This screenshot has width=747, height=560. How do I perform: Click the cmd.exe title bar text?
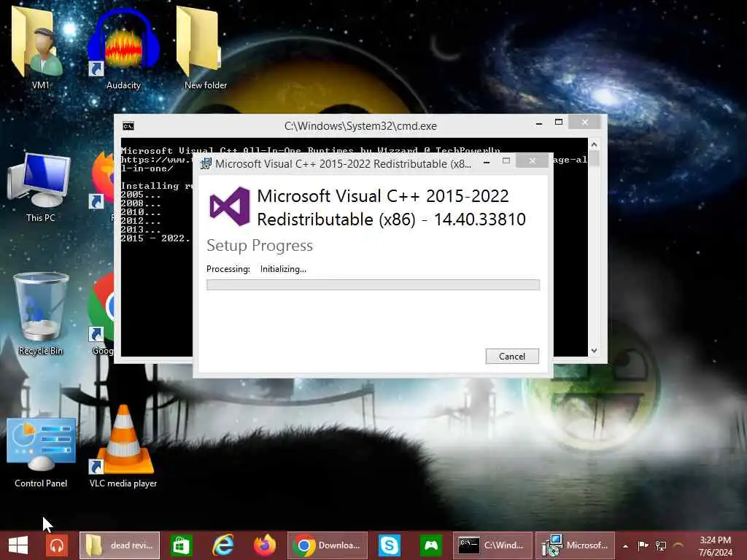pos(360,125)
